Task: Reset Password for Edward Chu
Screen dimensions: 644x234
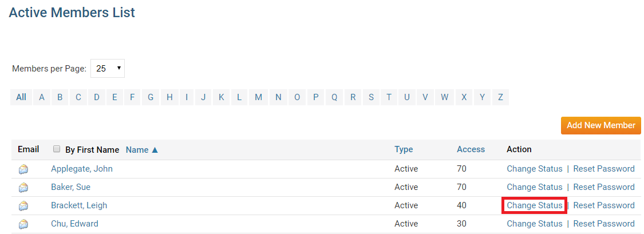Action: click(x=604, y=224)
